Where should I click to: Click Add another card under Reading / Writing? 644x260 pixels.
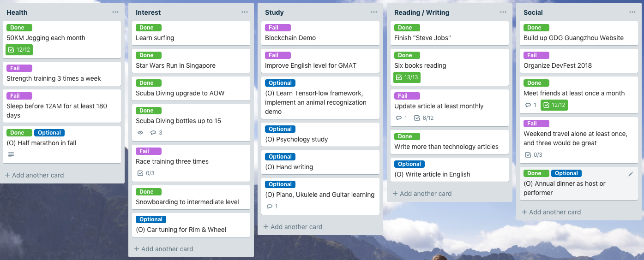click(422, 194)
